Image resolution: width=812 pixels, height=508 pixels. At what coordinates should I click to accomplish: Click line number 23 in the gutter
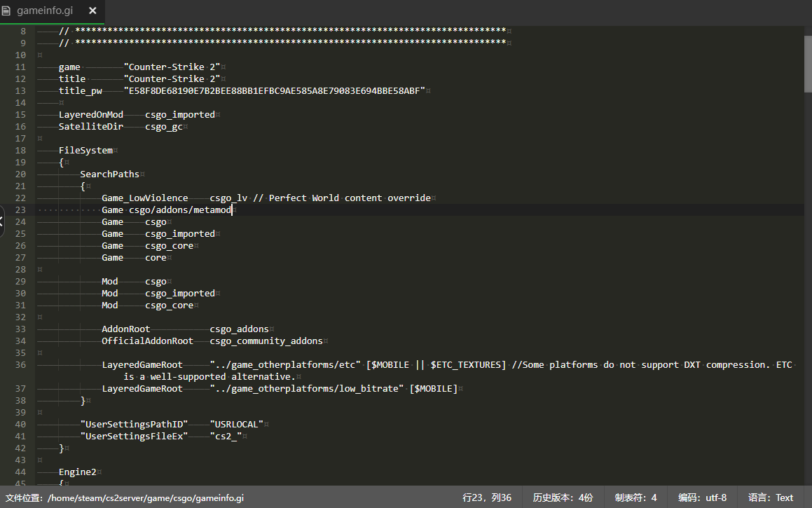[20, 210]
